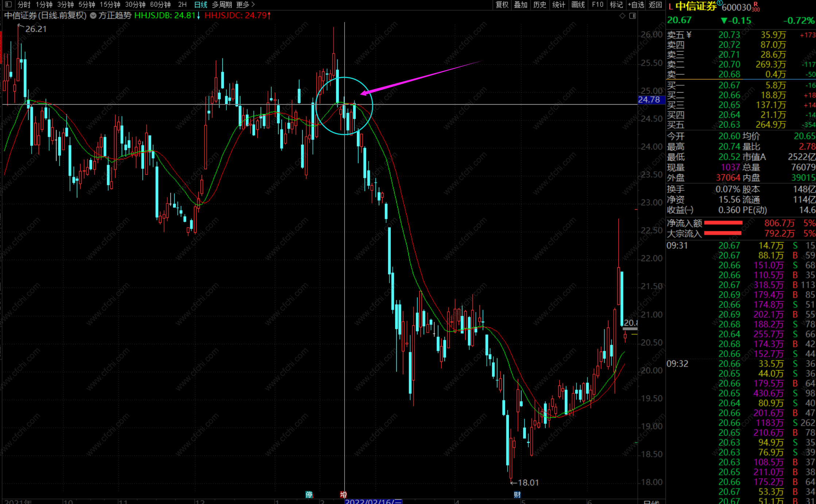Click the 24.78 price label on axis
816x504 pixels.
649,100
